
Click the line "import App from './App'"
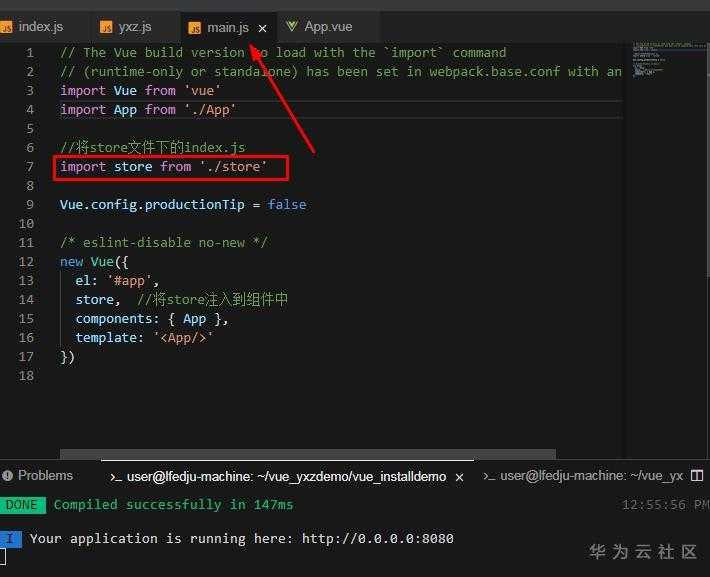[148, 110]
